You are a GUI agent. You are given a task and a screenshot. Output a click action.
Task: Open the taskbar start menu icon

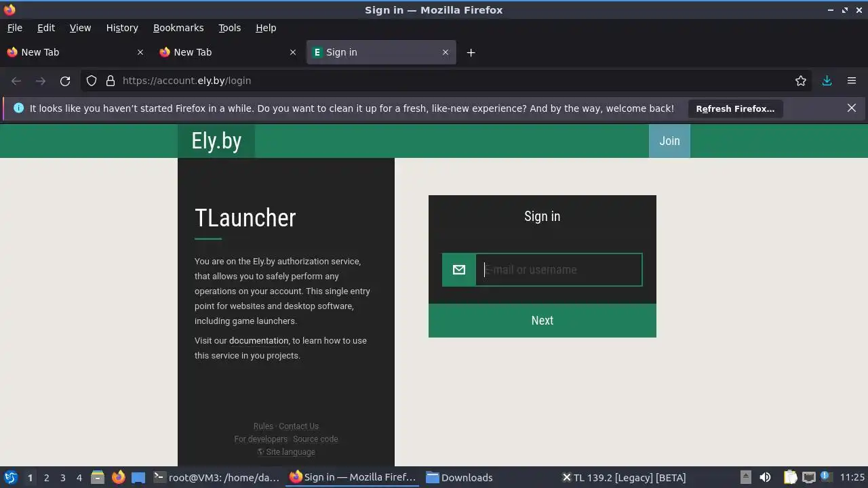(x=10, y=477)
